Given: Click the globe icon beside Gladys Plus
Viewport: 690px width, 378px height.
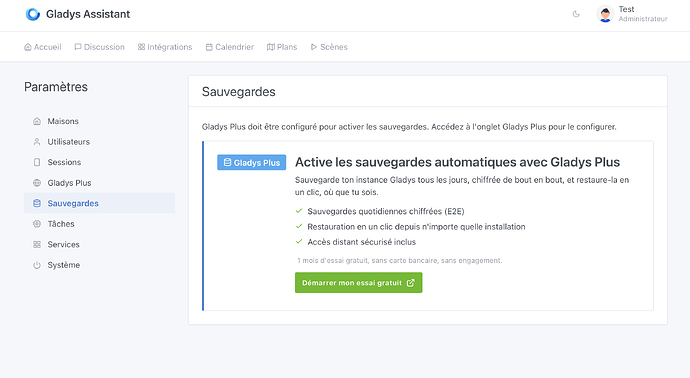Looking at the screenshot, I should point(37,183).
